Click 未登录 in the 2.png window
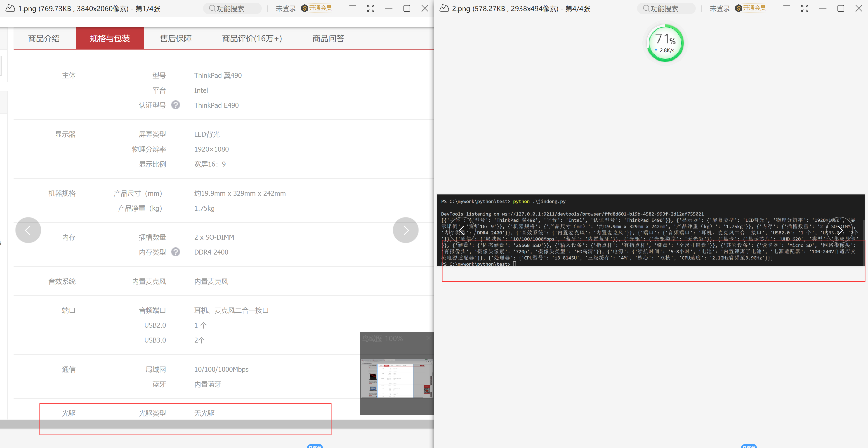This screenshot has width=868, height=448. click(x=720, y=8)
